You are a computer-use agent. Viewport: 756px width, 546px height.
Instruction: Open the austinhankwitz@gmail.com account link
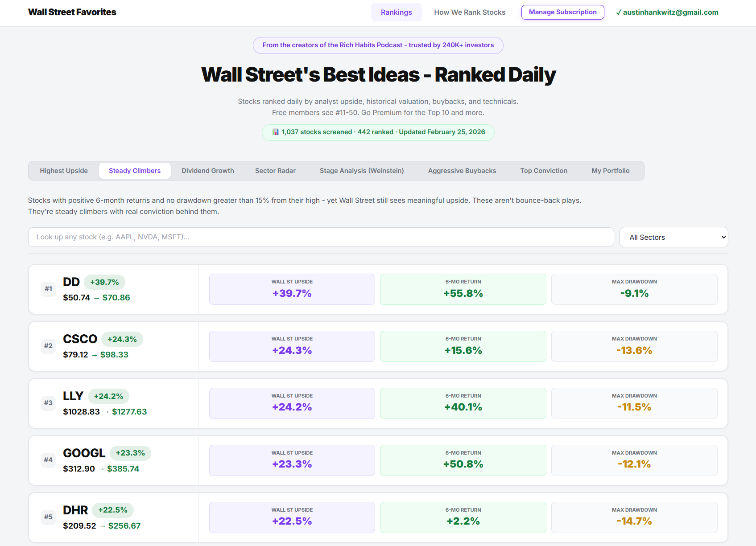coord(670,12)
